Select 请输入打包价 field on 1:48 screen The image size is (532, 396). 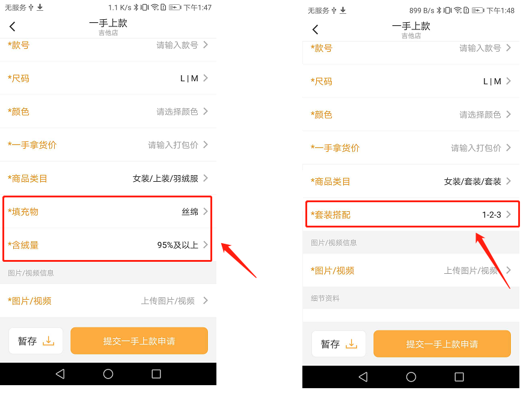pyautogui.click(x=411, y=148)
